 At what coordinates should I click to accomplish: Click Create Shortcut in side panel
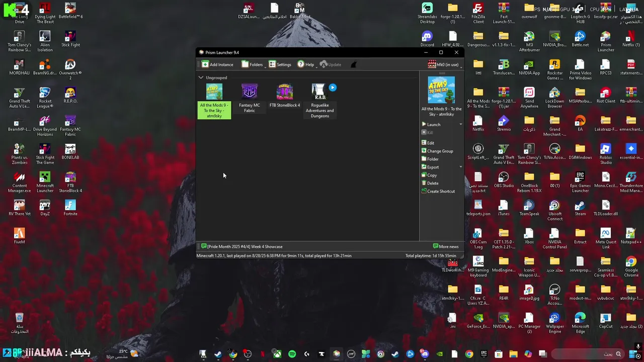[438, 191]
